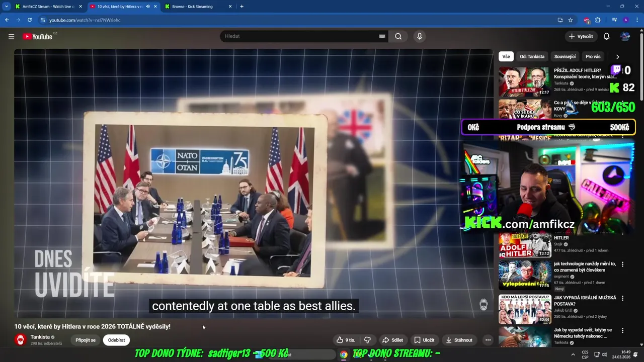Select the Vše filter chip
Screen dimensions: 644x362
(x=506, y=57)
